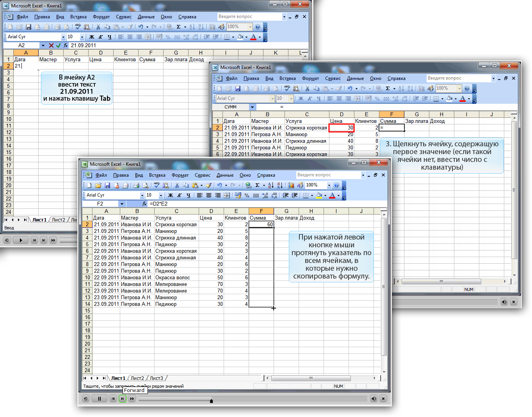
Task: Expand the Borders dropdown arrow in the front Excel window
Action: click(312, 195)
